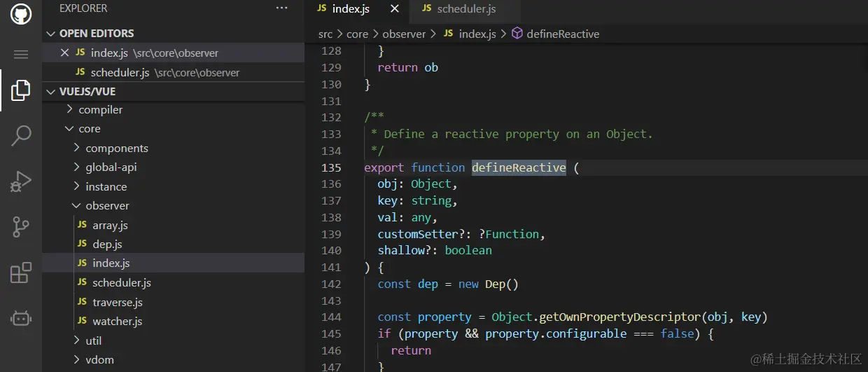Image resolution: width=868 pixels, height=372 pixels.
Task: Click the GitHub logo icon
Action: point(21,15)
